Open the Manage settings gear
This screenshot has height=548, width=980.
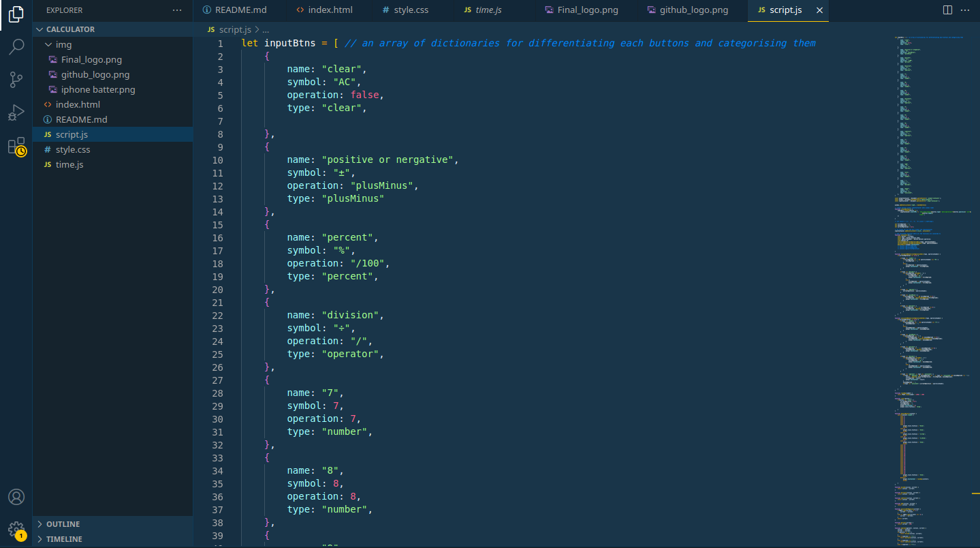(x=16, y=530)
